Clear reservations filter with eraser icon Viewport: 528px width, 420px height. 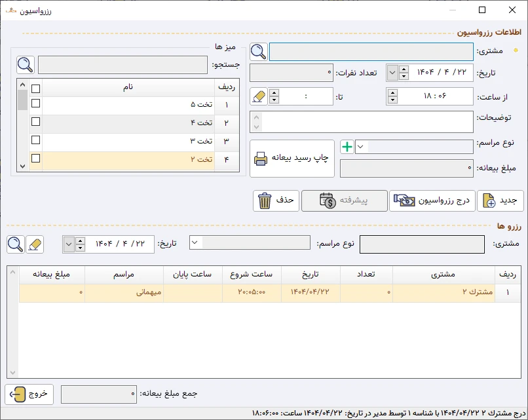35,244
